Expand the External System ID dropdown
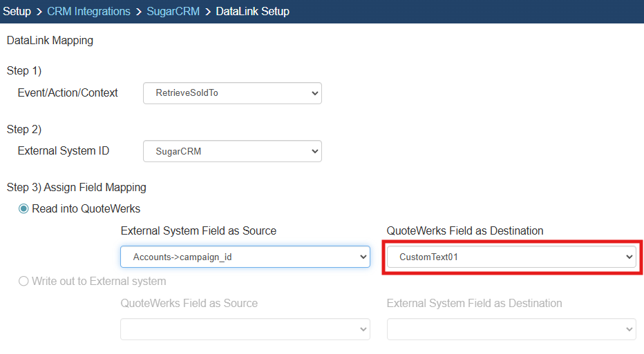The height and width of the screenshot is (354, 644). click(x=232, y=151)
